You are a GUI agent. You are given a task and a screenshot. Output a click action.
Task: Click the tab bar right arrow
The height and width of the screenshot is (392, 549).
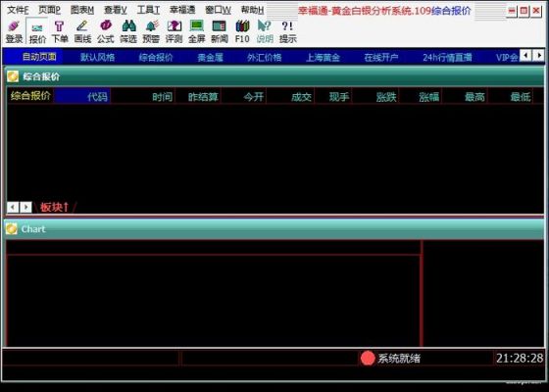pyautogui.click(x=539, y=55)
